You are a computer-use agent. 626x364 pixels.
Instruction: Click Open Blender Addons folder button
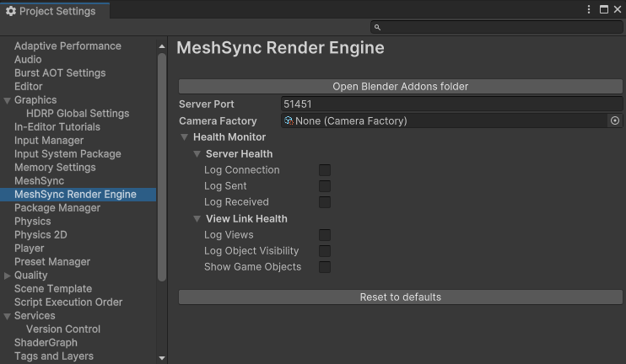point(401,87)
